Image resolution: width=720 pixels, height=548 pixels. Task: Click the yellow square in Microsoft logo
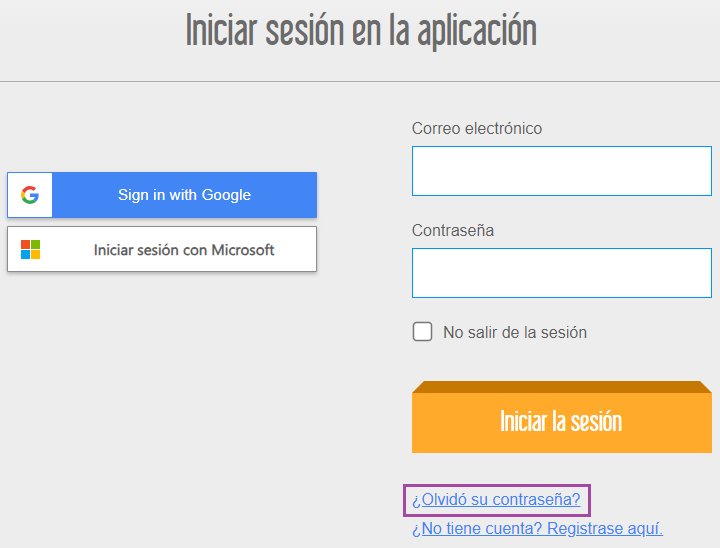[36, 254]
